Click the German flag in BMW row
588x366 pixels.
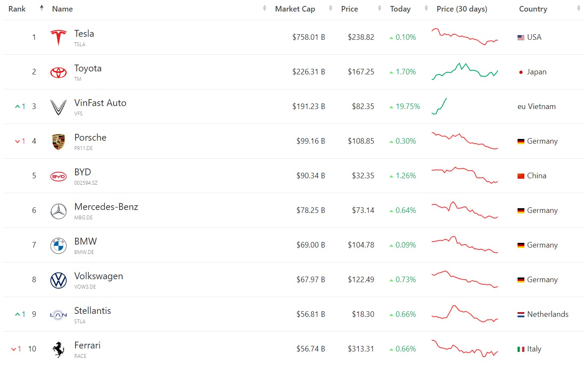521,245
